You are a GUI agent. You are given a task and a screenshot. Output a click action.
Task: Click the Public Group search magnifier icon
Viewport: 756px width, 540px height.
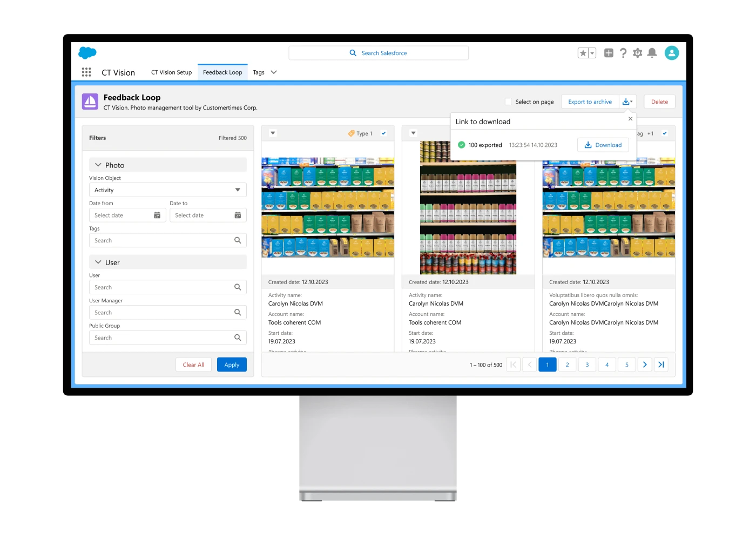tap(238, 337)
